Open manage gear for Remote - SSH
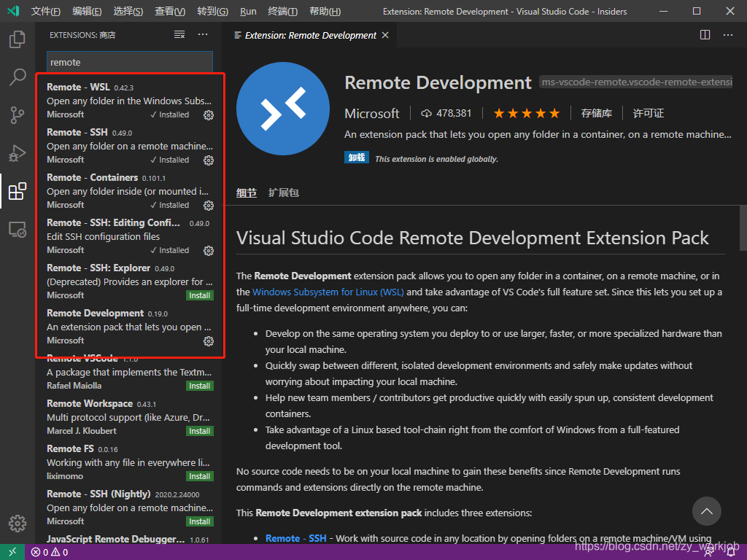The width and height of the screenshot is (747, 560). (209, 160)
